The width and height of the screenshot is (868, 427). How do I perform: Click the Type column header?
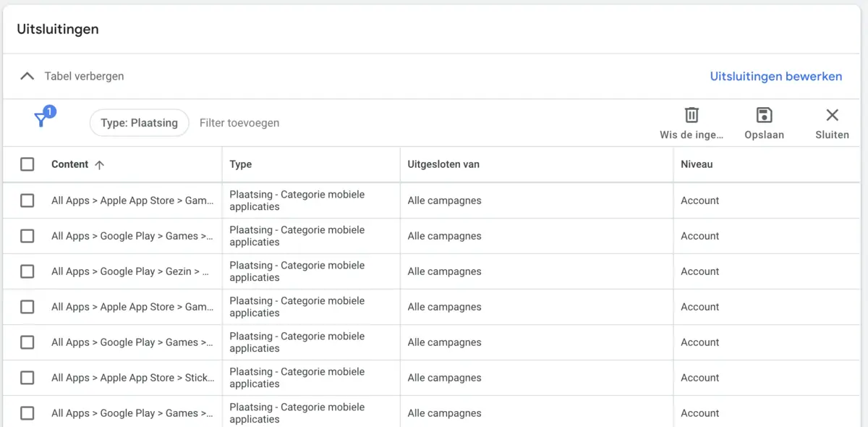[x=241, y=164]
